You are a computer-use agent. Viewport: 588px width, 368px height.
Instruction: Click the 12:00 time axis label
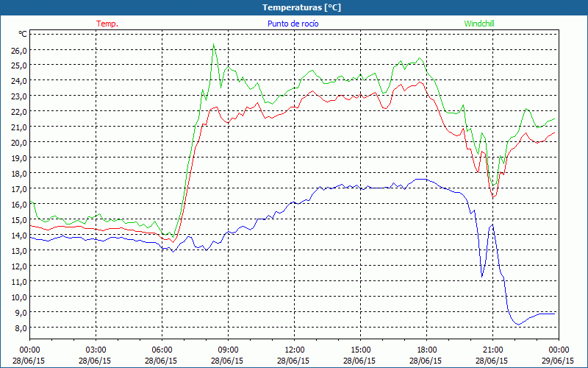point(295,350)
